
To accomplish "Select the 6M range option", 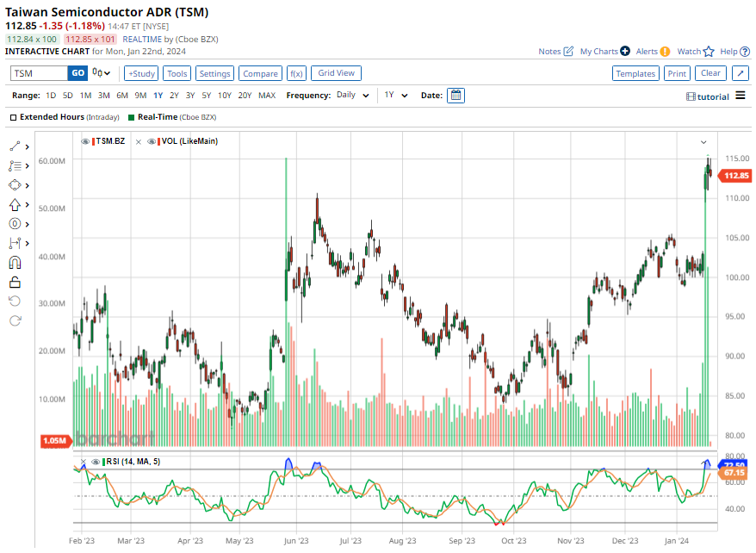I will (122, 96).
